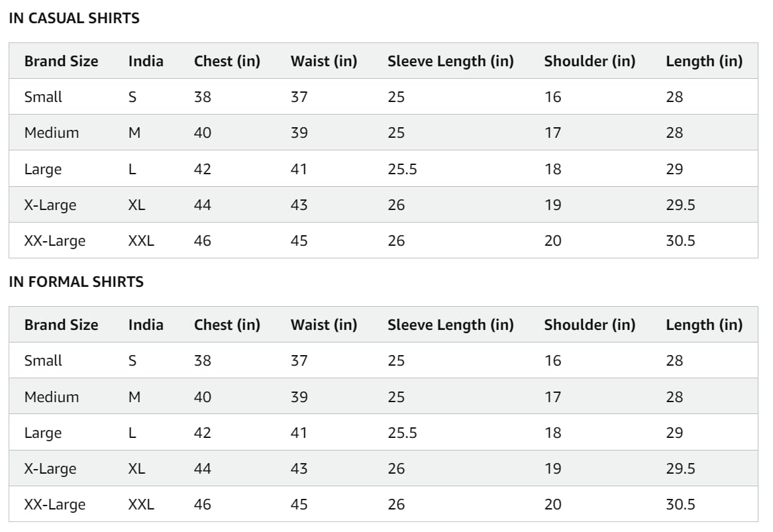Click 'XX-Large' in formal shirts table
Screen dimensions: 773x532
pyautogui.click(x=55, y=504)
